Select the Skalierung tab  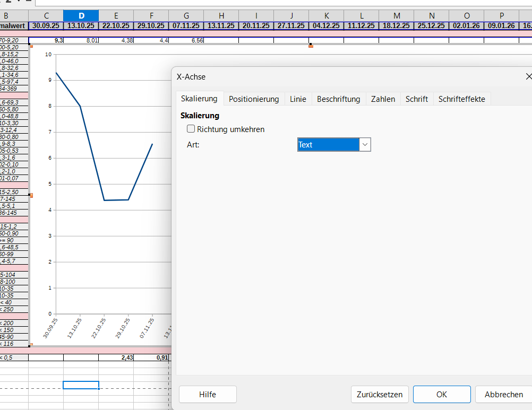199,99
